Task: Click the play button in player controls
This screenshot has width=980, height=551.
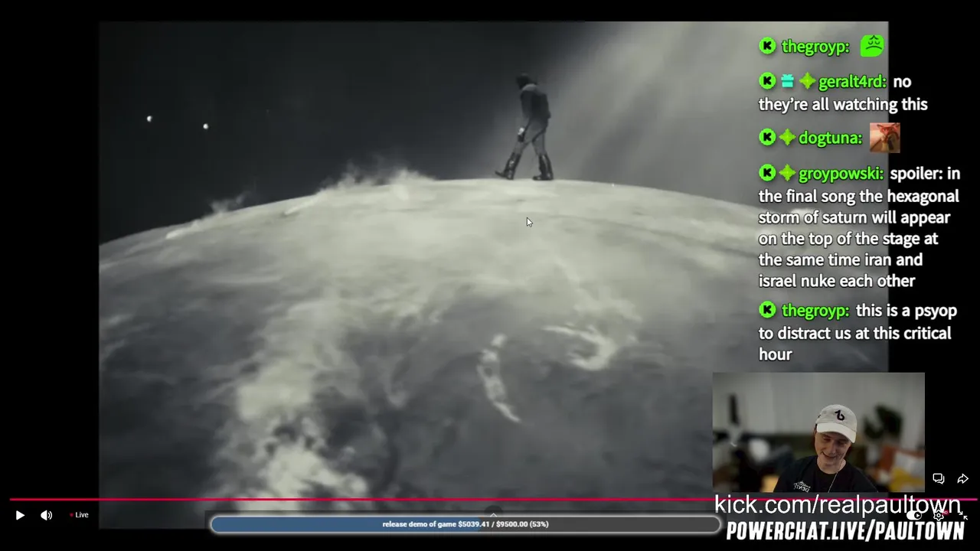Action: pyautogui.click(x=20, y=515)
